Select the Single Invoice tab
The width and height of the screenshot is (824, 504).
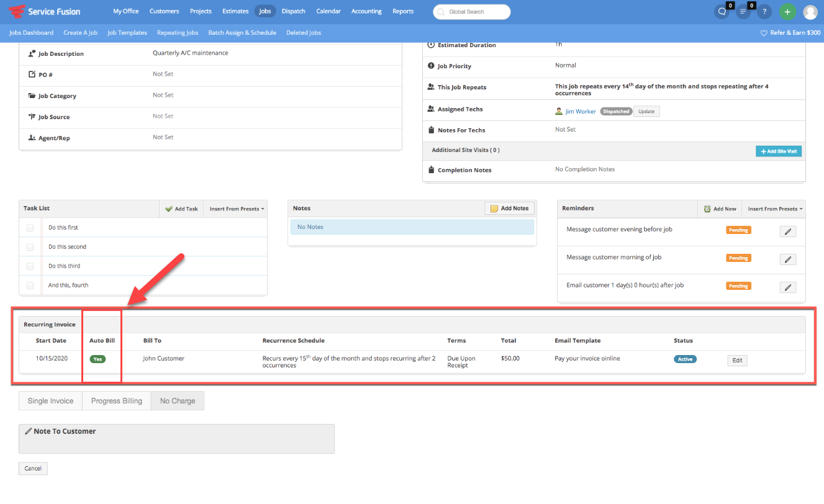point(50,401)
